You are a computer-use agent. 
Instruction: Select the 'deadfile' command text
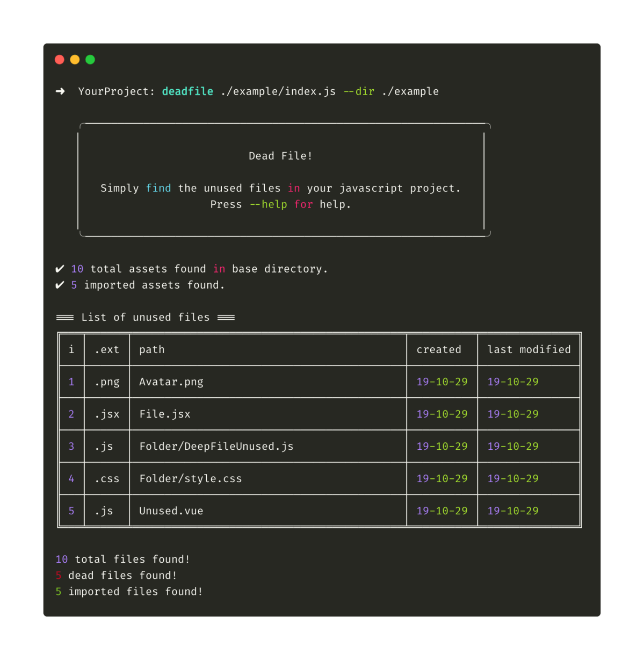(x=187, y=91)
